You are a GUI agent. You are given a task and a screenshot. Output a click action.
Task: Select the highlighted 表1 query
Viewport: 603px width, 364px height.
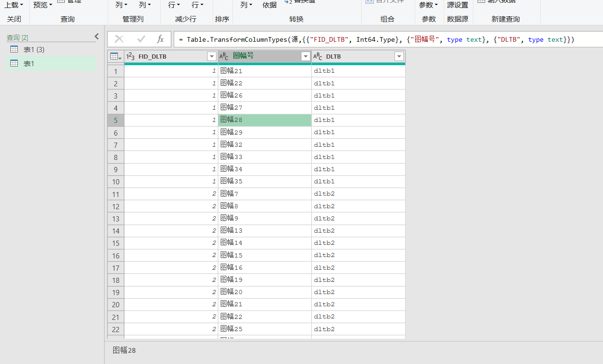51,63
